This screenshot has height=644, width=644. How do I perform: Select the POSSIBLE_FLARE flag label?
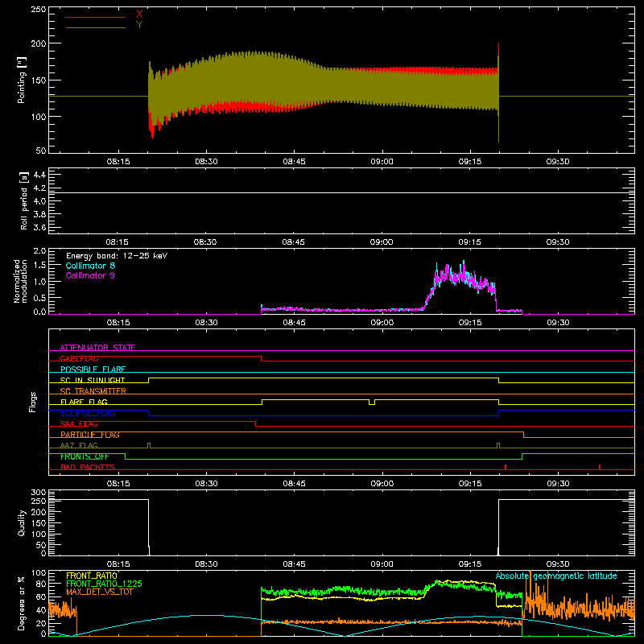coord(93,369)
